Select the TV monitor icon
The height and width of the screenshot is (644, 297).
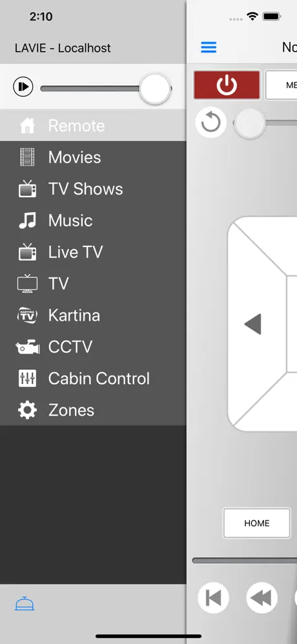[28, 284]
